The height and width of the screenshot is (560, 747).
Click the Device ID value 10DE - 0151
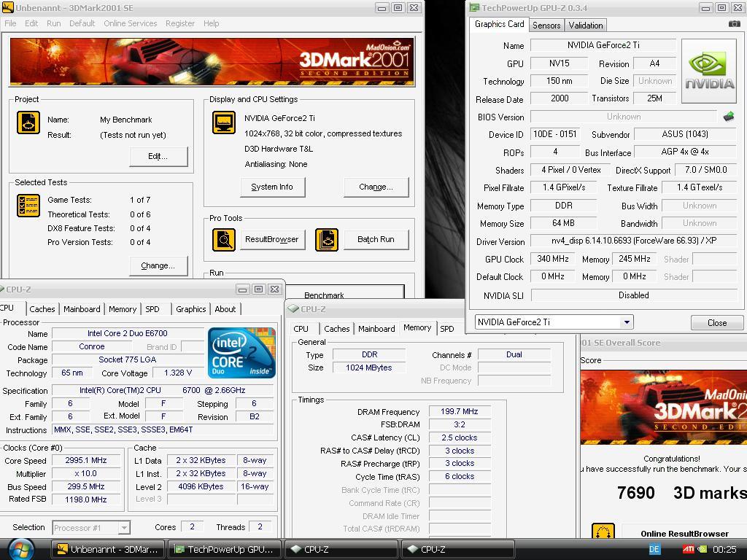554,134
